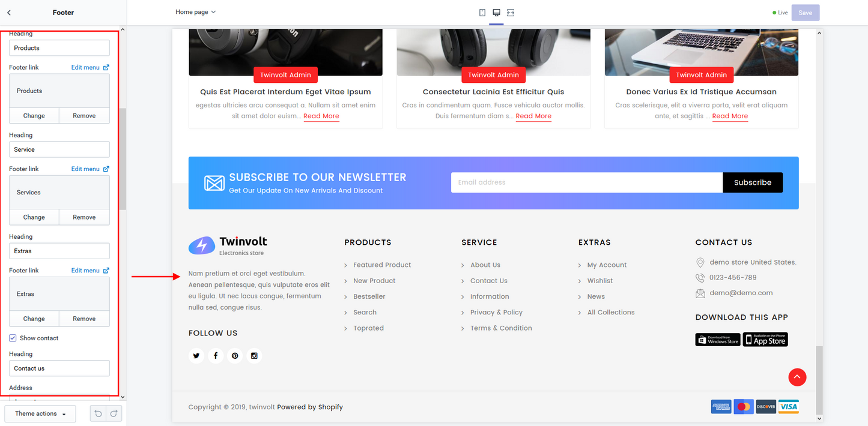The width and height of the screenshot is (868, 426).
Task: Remove the Extras footer link
Action: [84, 319]
